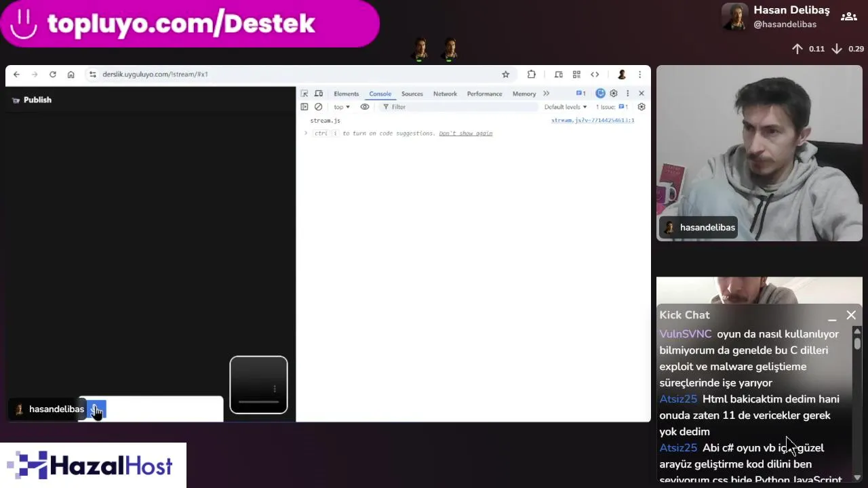Click the console prompt chevron
This screenshot has height=488, width=868.
[306, 134]
